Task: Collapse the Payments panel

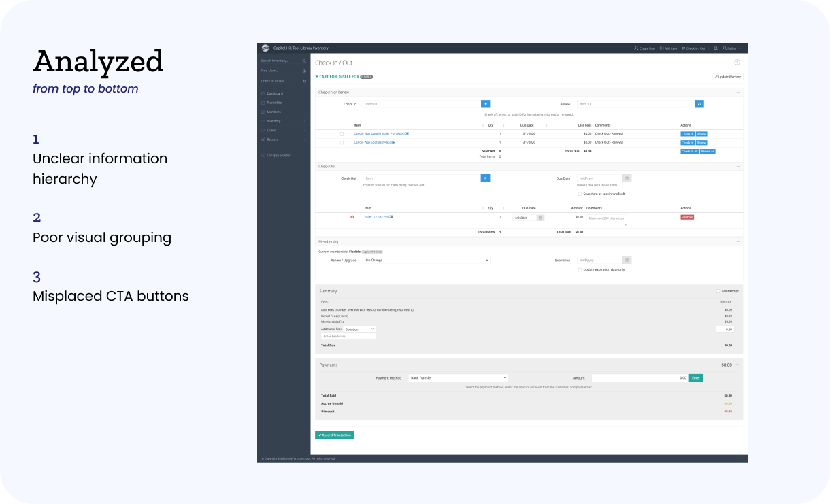Action: (x=737, y=365)
